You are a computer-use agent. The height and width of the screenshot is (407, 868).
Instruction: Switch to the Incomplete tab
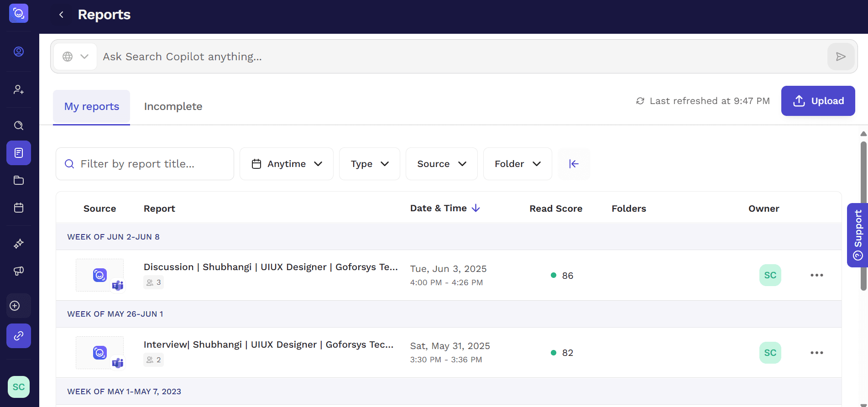(x=173, y=107)
